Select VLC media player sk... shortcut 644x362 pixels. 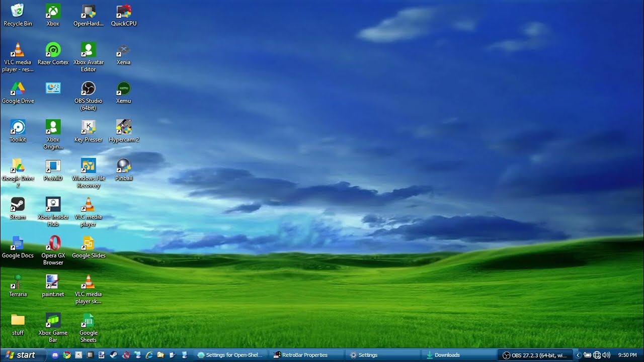(x=89, y=289)
